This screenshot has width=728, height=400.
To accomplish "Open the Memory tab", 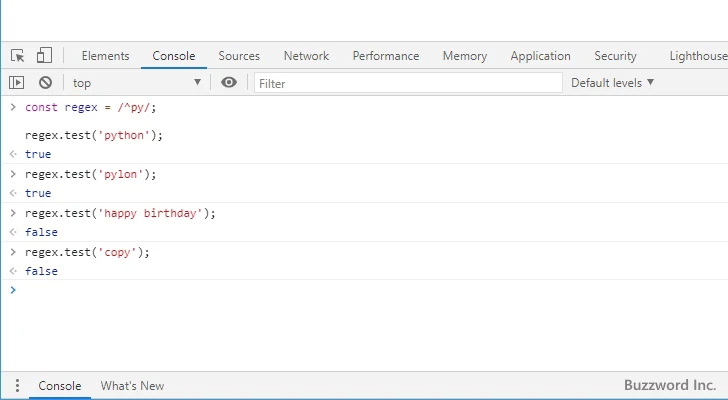I will tap(465, 56).
